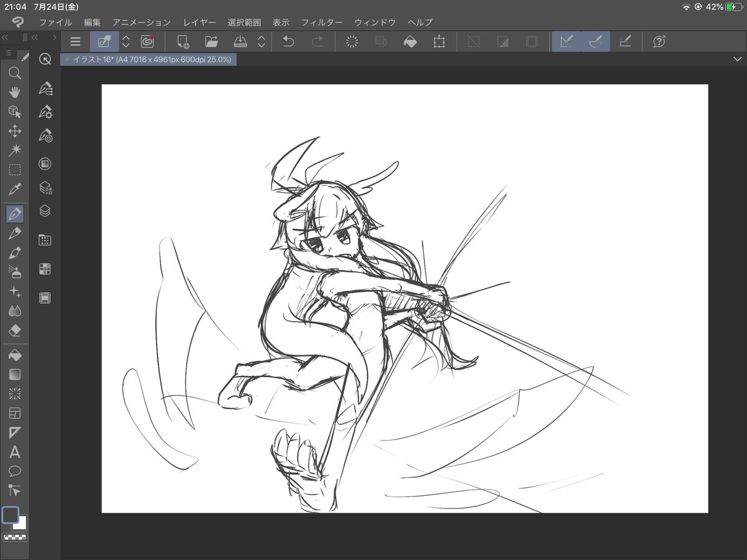This screenshot has width=747, height=560.
Task: Select the Balloon speech bubble tool
Action: click(x=15, y=471)
